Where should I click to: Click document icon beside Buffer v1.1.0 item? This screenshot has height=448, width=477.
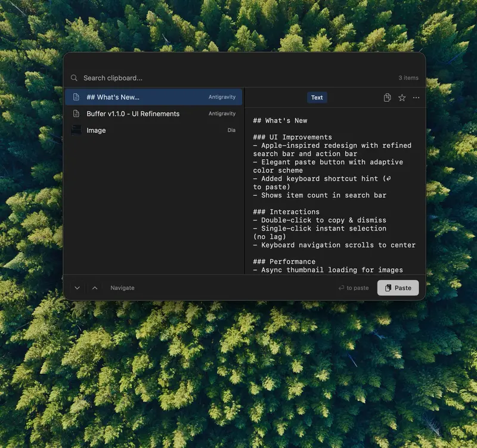[x=76, y=114]
